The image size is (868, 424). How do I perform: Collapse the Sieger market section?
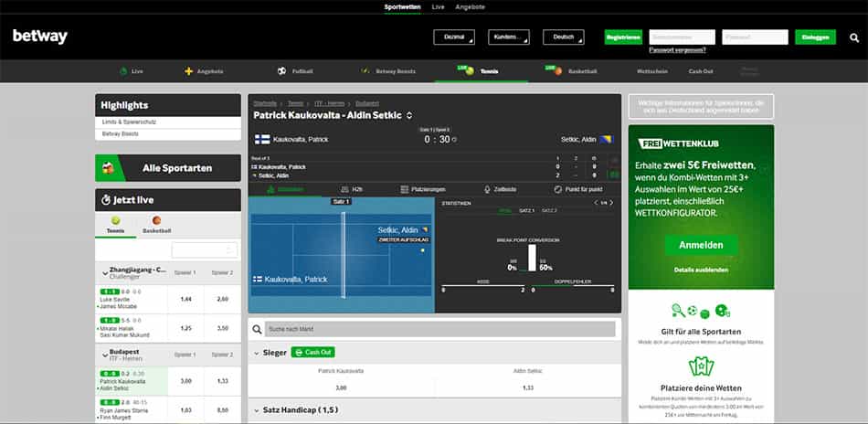(257, 353)
